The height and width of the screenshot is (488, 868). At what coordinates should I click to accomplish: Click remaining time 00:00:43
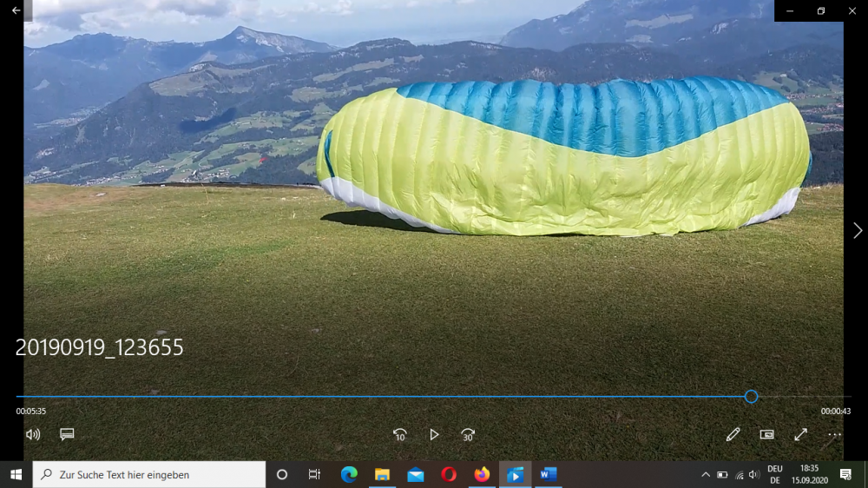[836, 411]
